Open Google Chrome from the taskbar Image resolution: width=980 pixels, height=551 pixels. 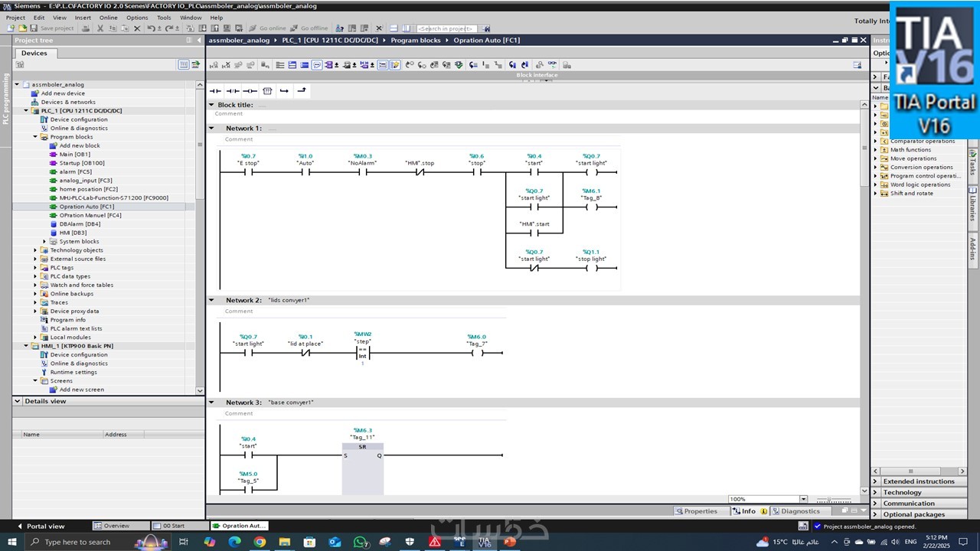point(260,542)
